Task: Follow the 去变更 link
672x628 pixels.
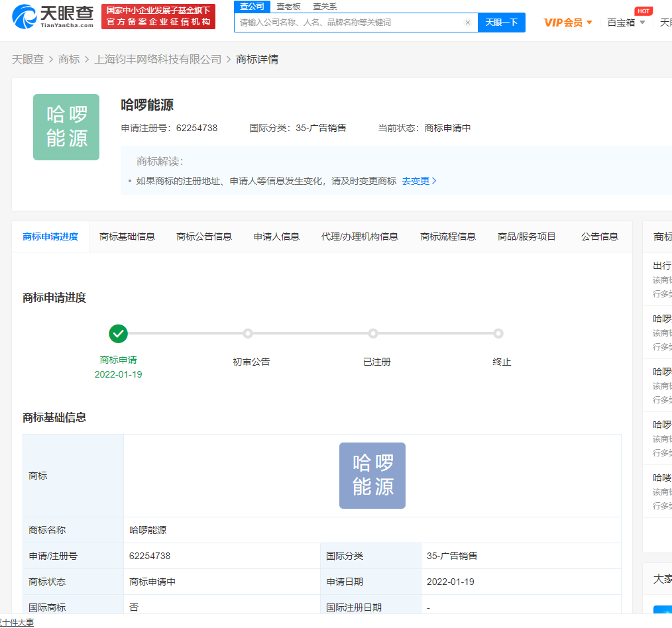Action: (x=419, y=182)
